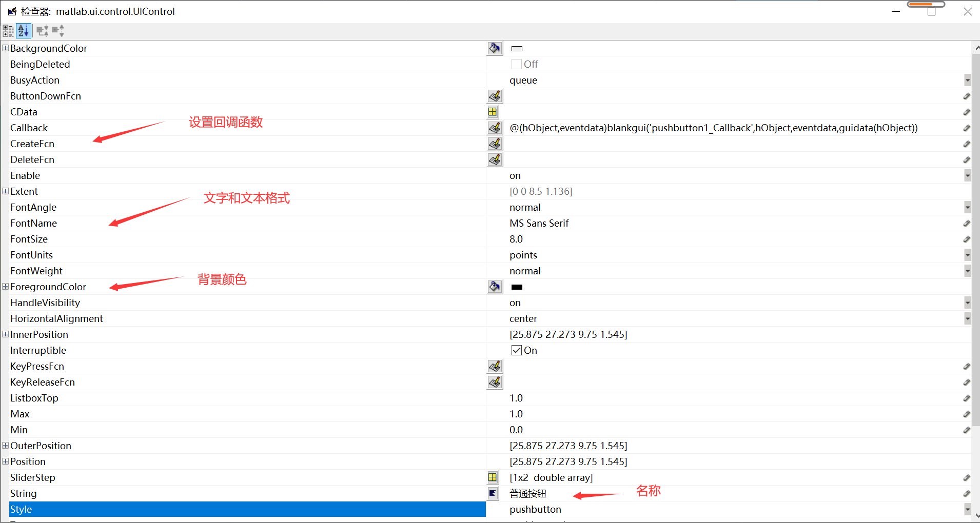Open CData array editor icon
Screen dimensions: 980x523
pyautogui.click(x=493, y=112)
